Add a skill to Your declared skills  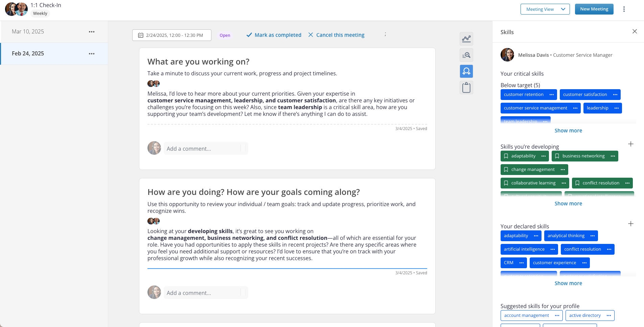(x=631, y=224)
